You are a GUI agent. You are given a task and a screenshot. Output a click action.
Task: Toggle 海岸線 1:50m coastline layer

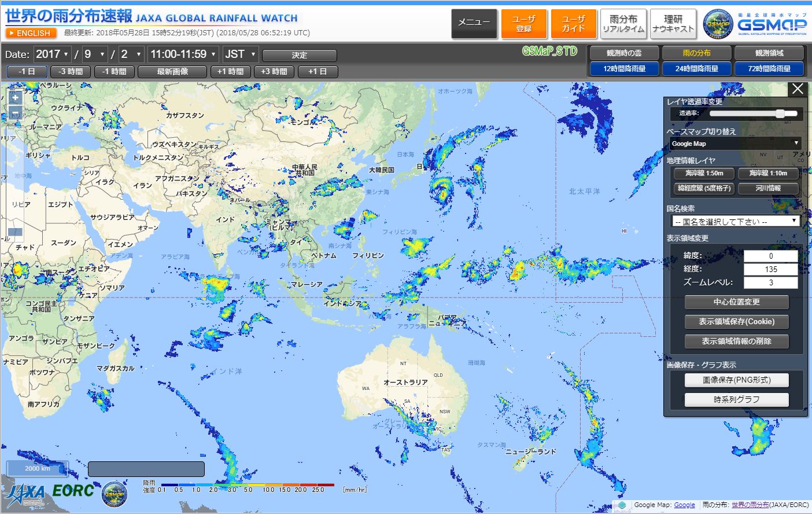tap(704, 173)
